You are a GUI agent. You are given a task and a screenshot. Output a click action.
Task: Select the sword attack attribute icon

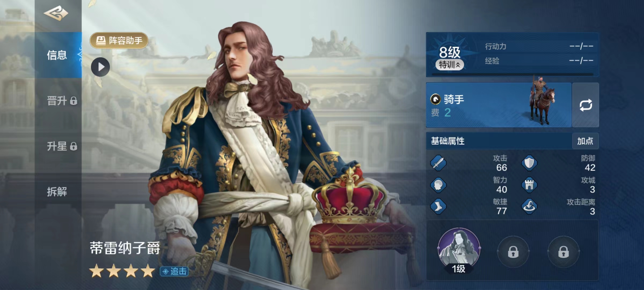click(x=438, y=163)
